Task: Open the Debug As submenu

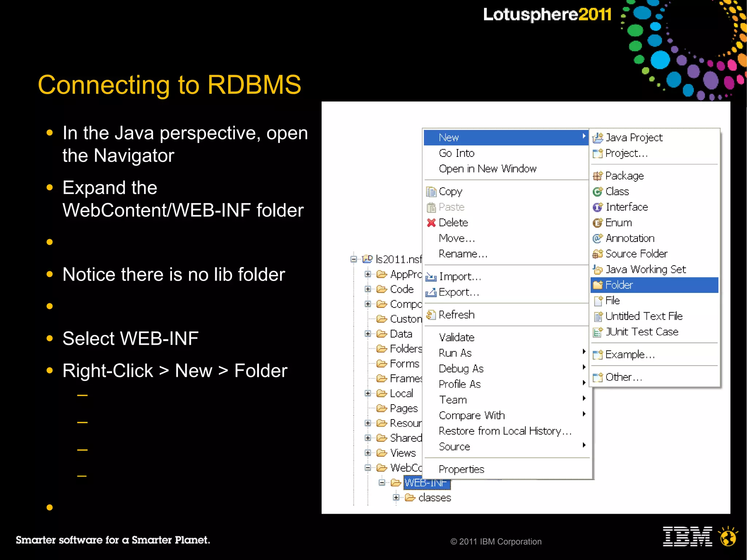Action: pos(506,369)
